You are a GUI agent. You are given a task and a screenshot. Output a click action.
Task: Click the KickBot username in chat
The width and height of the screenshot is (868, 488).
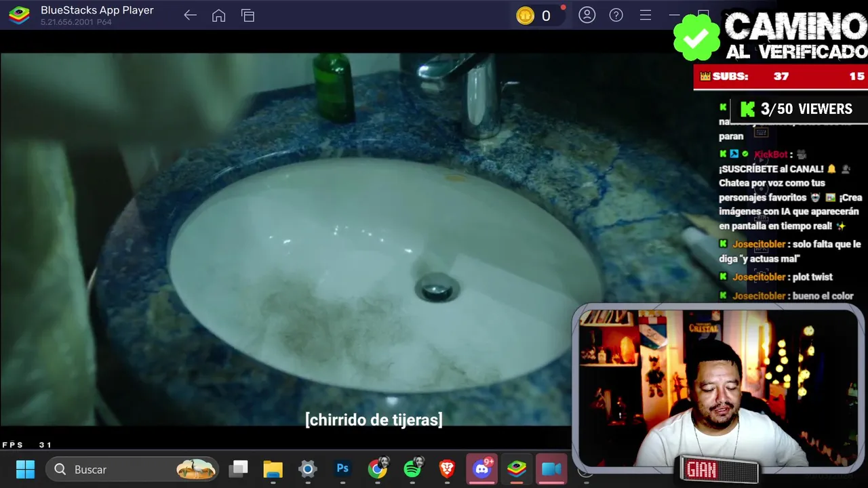tap(770, 155)
